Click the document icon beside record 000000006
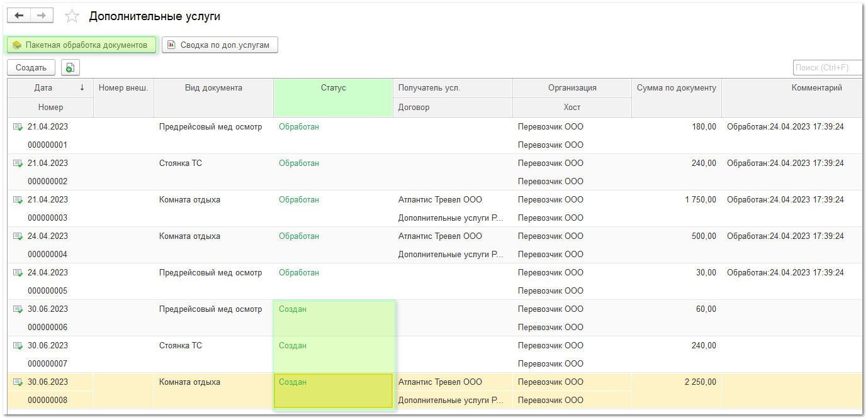868x420 pixels. click(x=17, y=309)
